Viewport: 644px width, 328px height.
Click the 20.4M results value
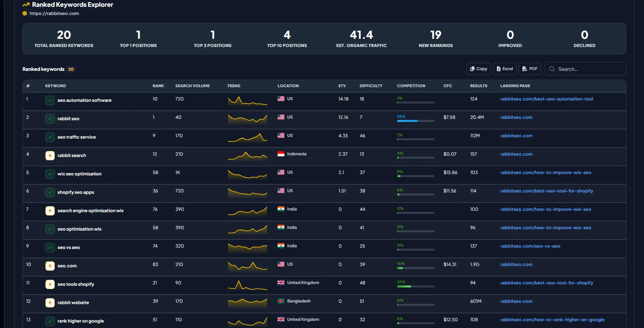pos(477,118)
